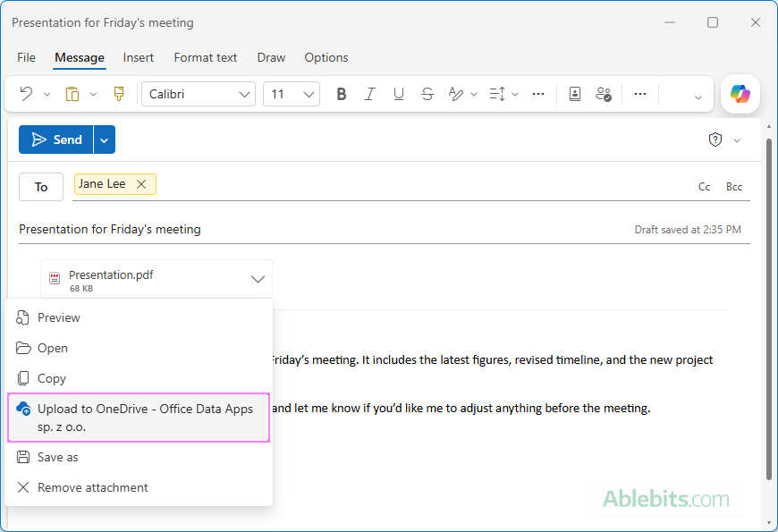Click the Undo icon
Image resolution: width=778 pixels, height=532 pixels.
click(26, 94)
